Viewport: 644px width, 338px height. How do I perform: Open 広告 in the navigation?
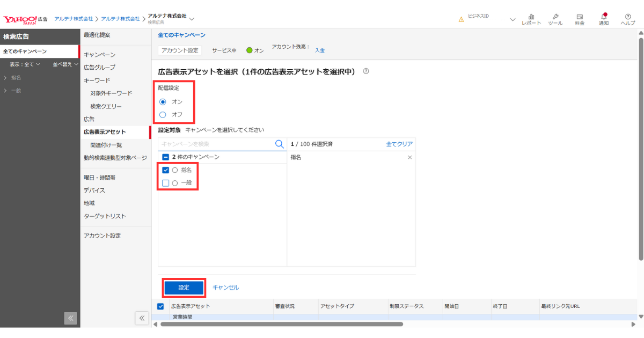point(89,119)
